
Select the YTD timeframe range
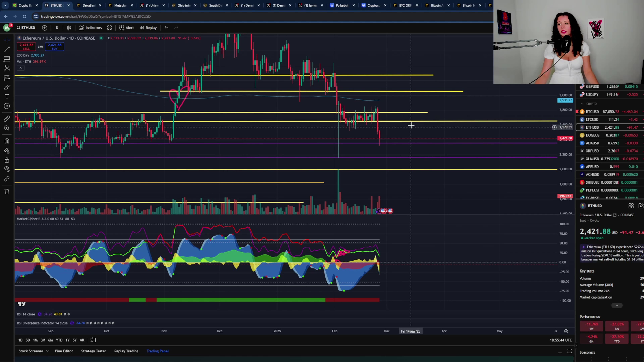pyautogui.click(x=59, y=340)
